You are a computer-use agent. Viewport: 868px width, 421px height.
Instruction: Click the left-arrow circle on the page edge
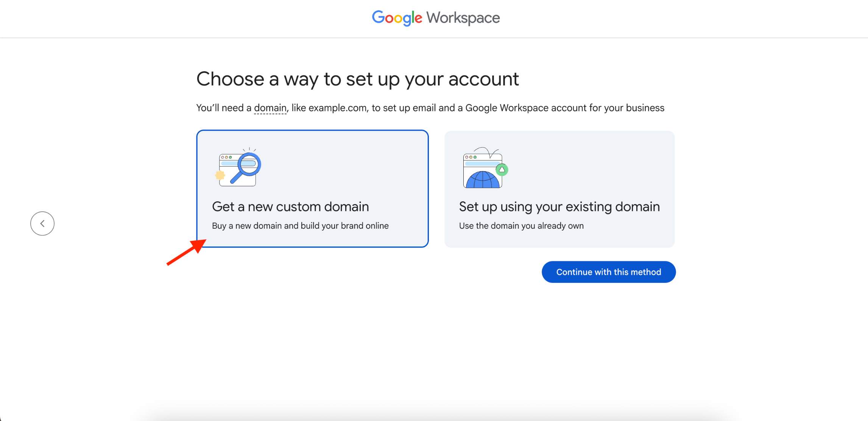[42, 223]
